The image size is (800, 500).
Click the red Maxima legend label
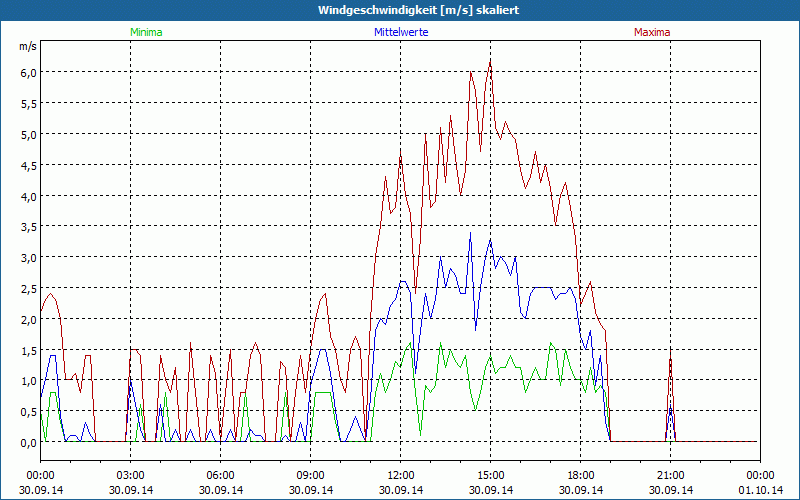coord(652,32)
